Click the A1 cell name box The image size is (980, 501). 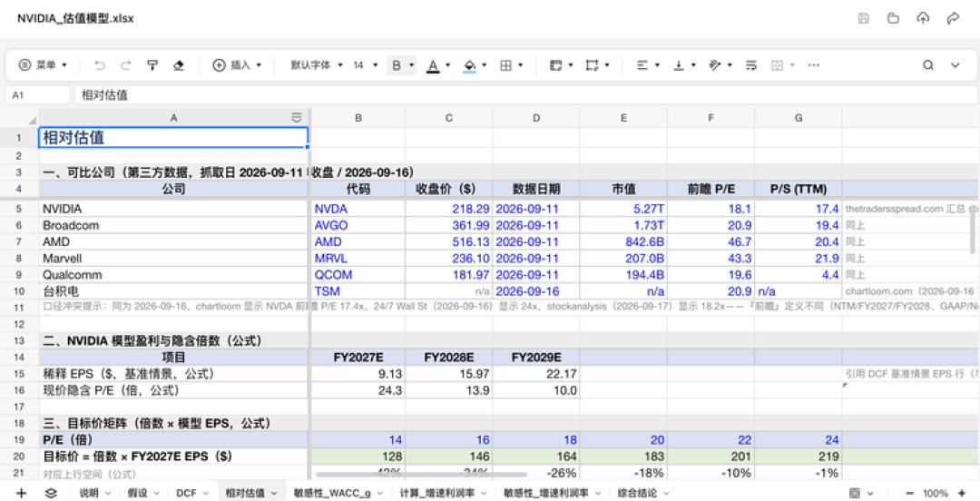[x=38, y=95]
